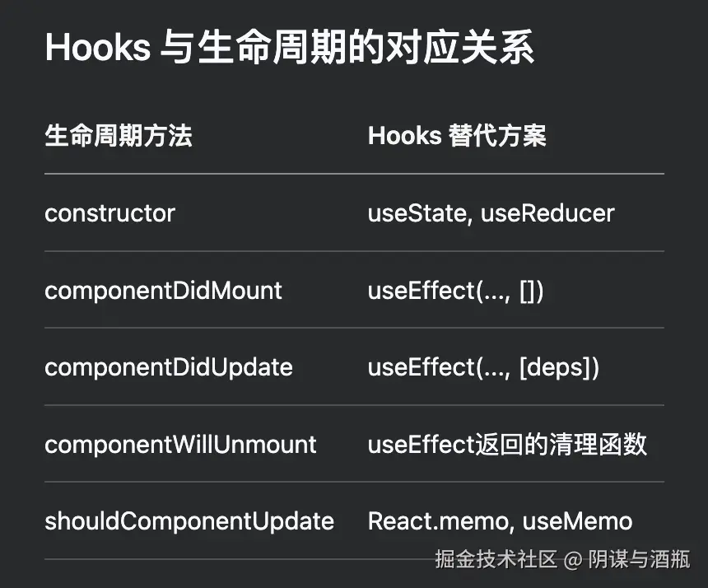708x588 pixels.
Task: Click the constructor table cell
Action: coord(109,213)
